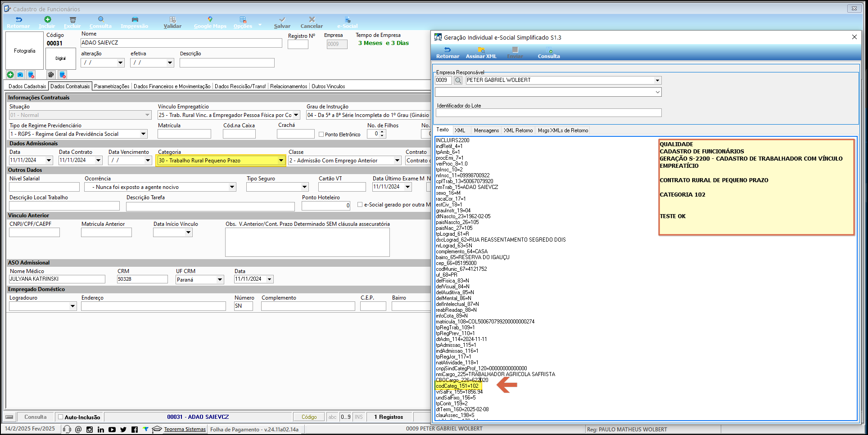Open the XML Retorno tab
Screen dimensions: 868x435
click(518, 130)
